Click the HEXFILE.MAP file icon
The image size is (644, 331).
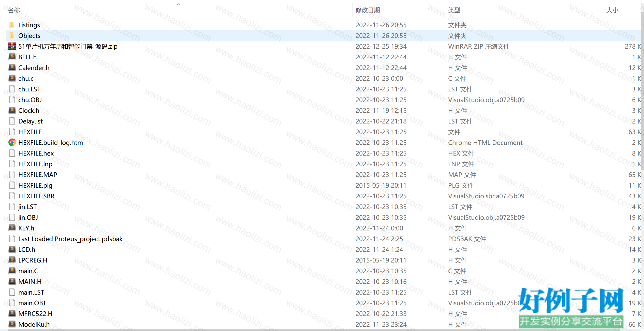click(x=12, y=174)
